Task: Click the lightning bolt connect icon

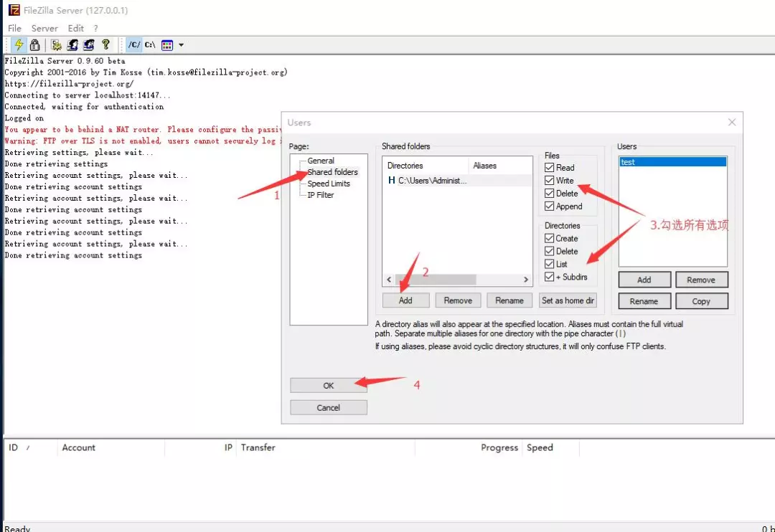Action: (x=19, y=45)
